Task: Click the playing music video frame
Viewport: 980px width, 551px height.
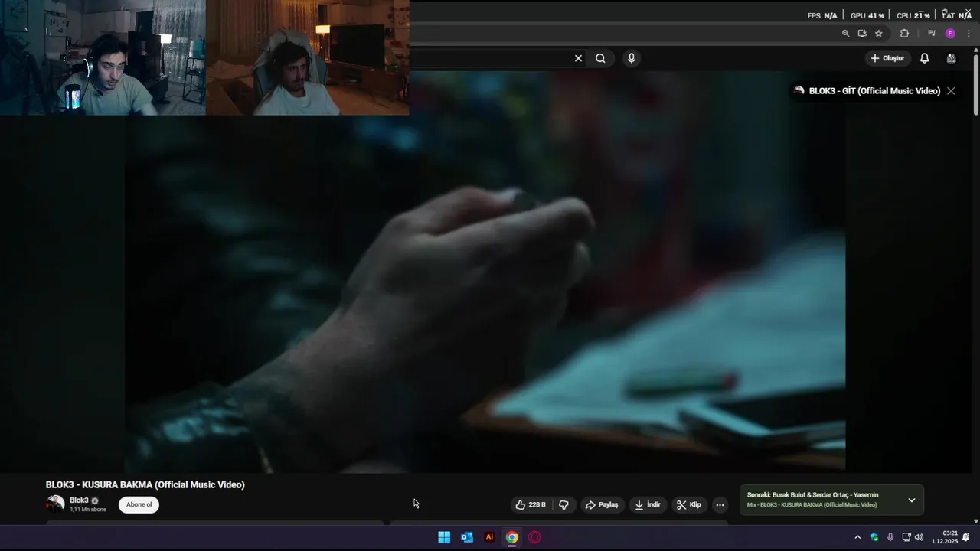Action: [x=485, y=272]
